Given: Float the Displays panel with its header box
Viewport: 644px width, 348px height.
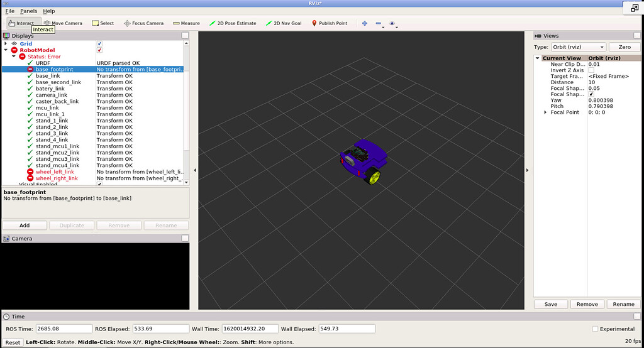Looking at the screenshot, I should click(186, 36).
